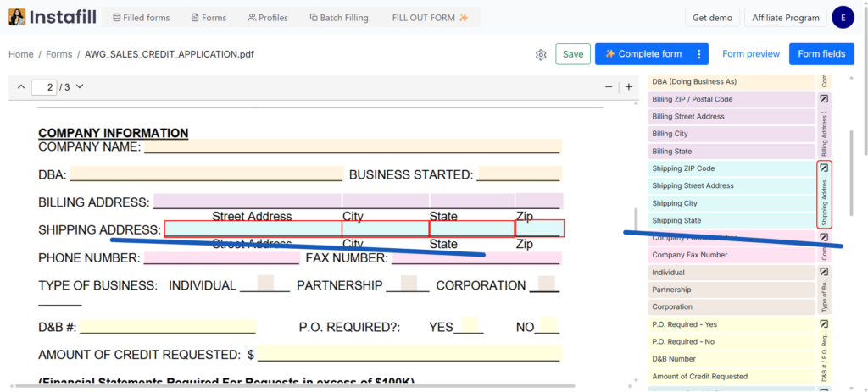The image size is (868, 392).
Task: Click the Shipping Address group edit icon
Action: tap(824, 168)
